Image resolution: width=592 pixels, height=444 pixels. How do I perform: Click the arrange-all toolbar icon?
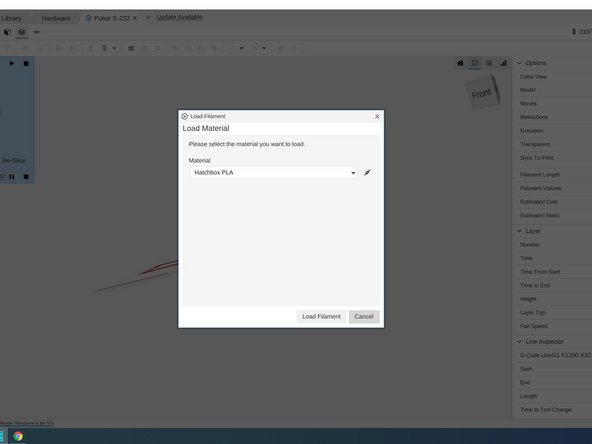pos(131,48)
